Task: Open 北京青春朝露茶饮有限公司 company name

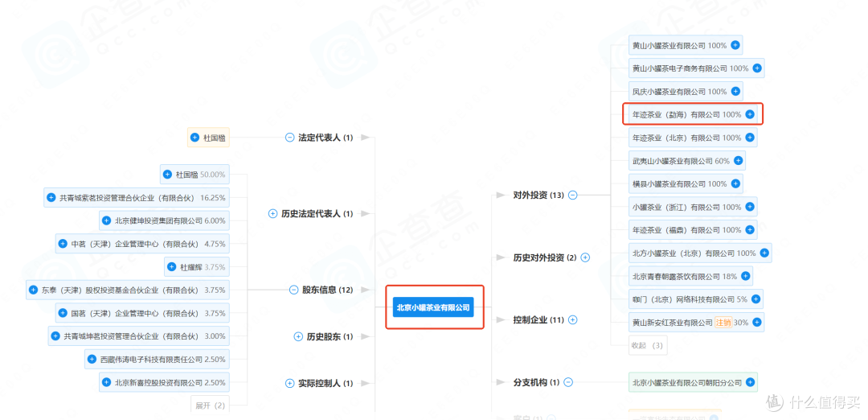Action: coord(677,276)
